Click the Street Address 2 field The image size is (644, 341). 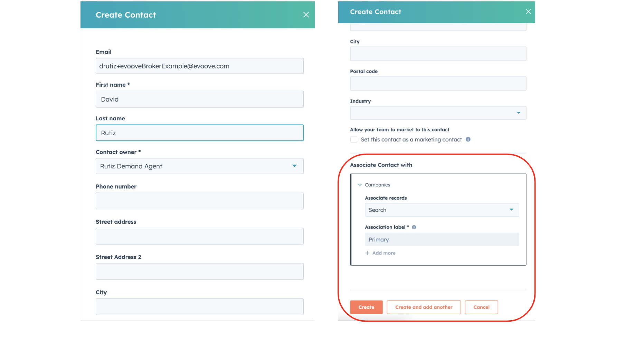[x=200, y=271]
